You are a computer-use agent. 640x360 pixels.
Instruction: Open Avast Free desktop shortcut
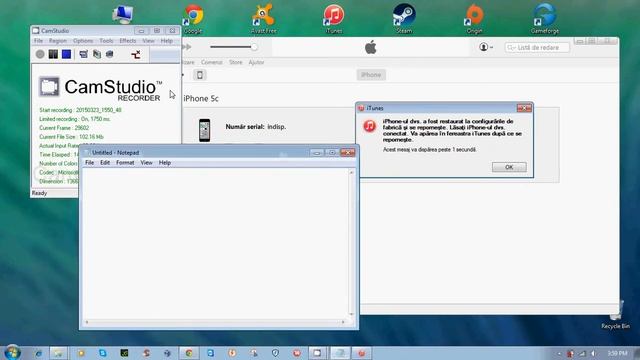[263, 18]
